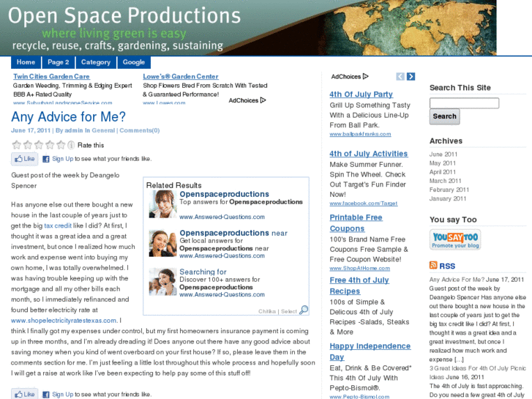Open the Category navigation menu
The width and height of the screenshot is (532, 399).
coord(95,62)
